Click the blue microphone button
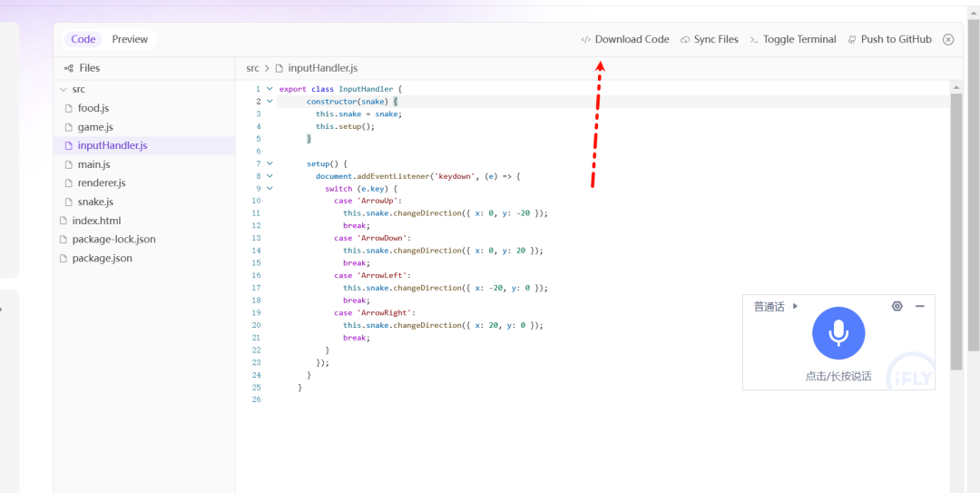This screenshot has width=980, height=493. click(838, 333)
